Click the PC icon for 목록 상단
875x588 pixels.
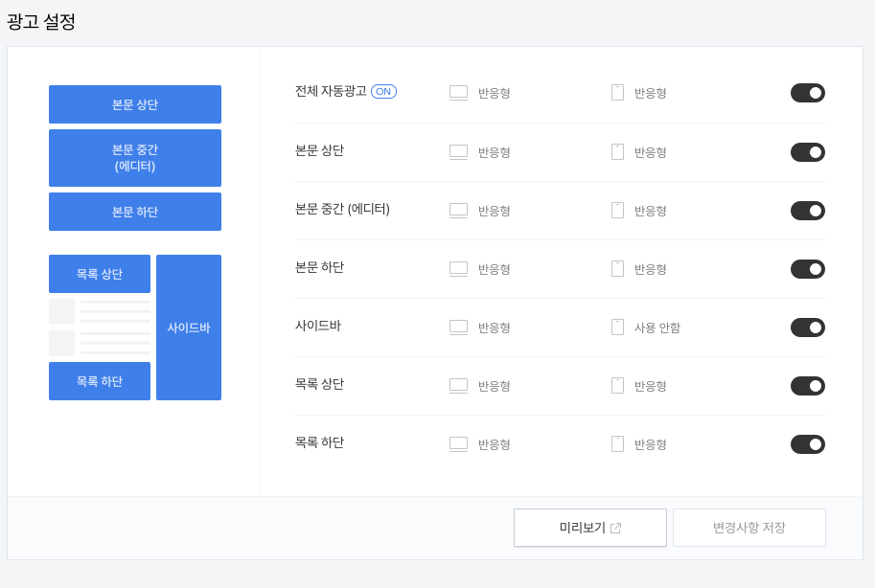click(x=458, y=386)
